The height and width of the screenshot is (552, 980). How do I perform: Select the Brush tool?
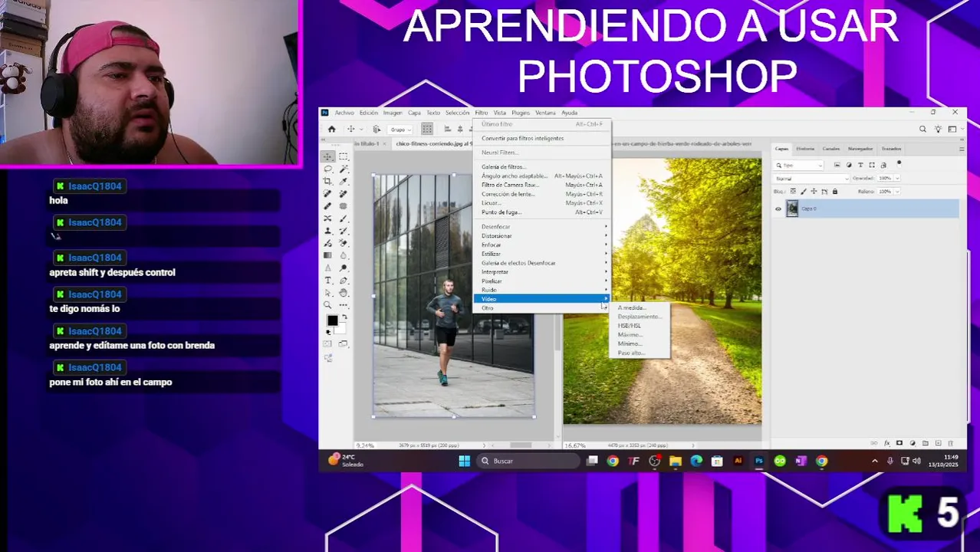[344, 218]
